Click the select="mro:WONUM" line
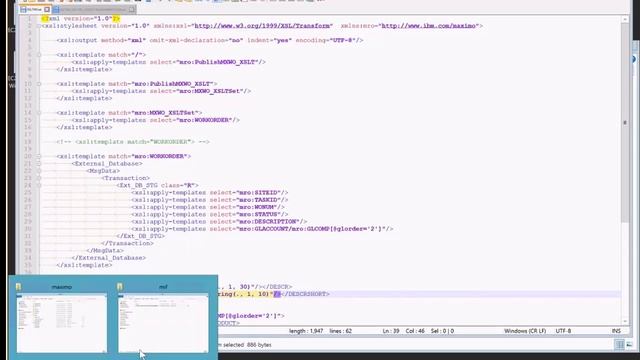 pyautogui.click(x=208, y=207)
